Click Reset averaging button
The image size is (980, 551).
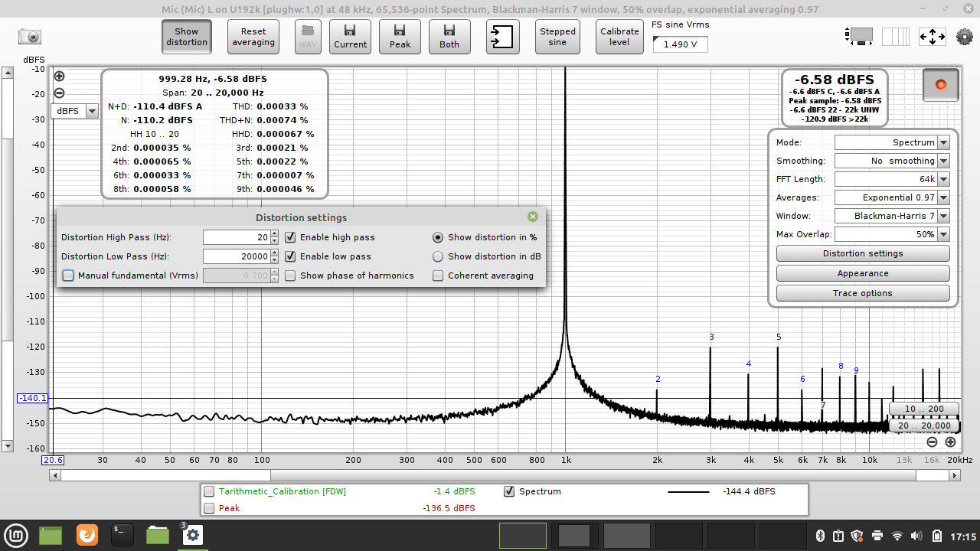pos(253,37)
